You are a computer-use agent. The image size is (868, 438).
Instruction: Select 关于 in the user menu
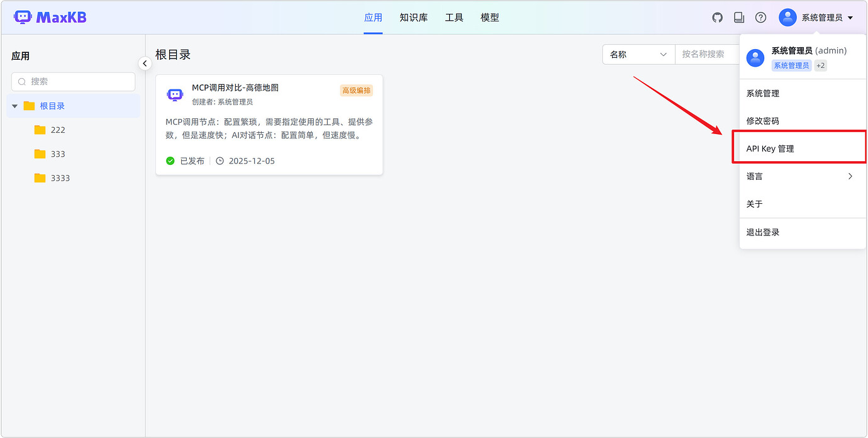click(803, 204)
